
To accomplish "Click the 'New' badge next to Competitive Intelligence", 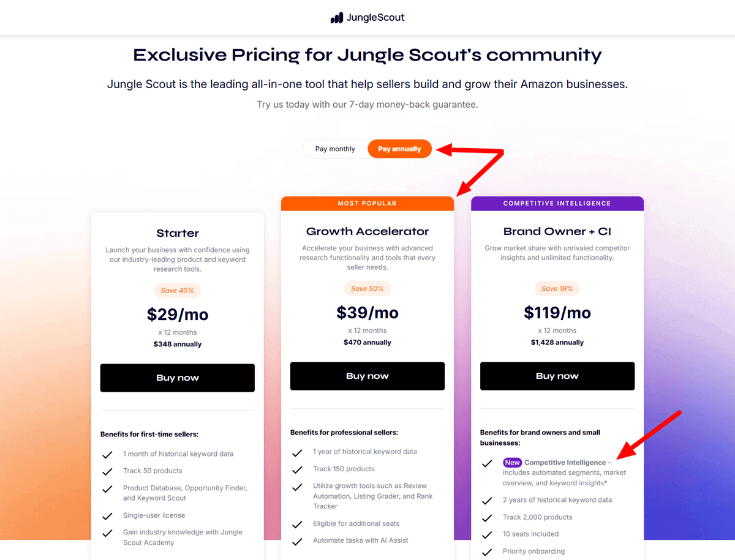I will (513, 463).
